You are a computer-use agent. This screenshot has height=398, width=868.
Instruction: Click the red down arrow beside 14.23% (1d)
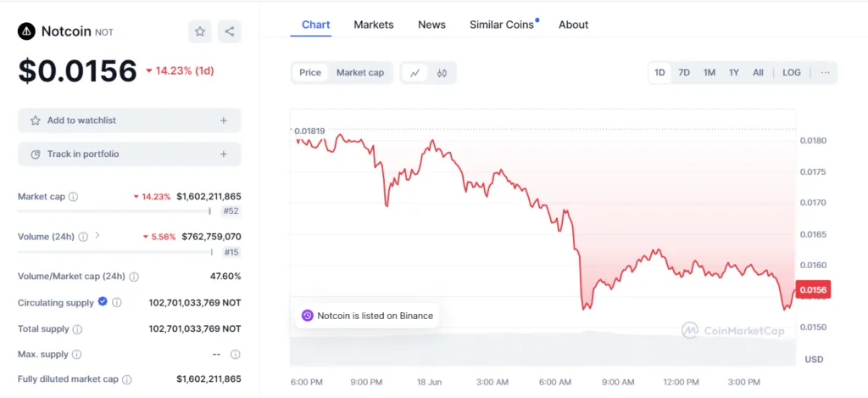point(149,71)
